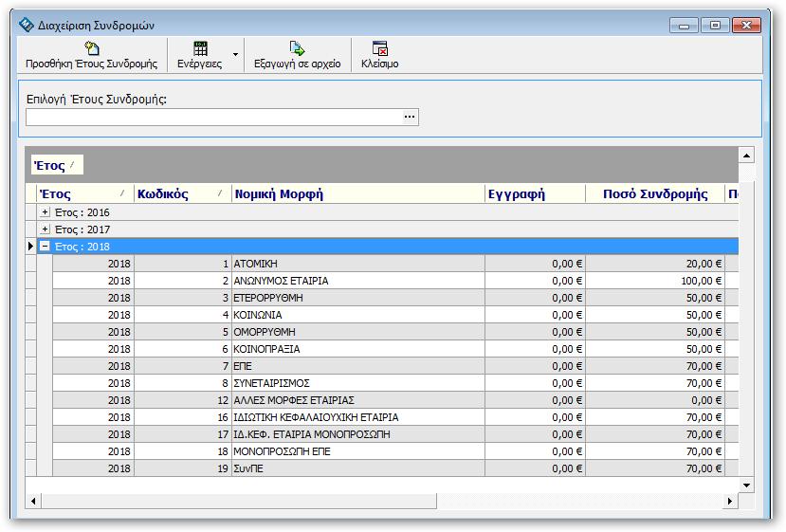Select the ΚΟΙΝΩΝΙΑ cell
Viewport: 786px width, 532px height.
click(357, 315)
